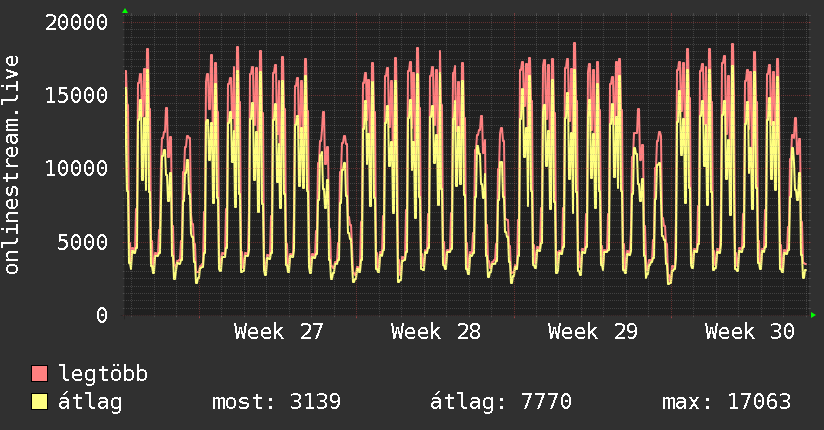The width and height of the screenshot is (824, 430).
Task: Click the átlag: 7770 statistic
Action: [x=501, y=402]
